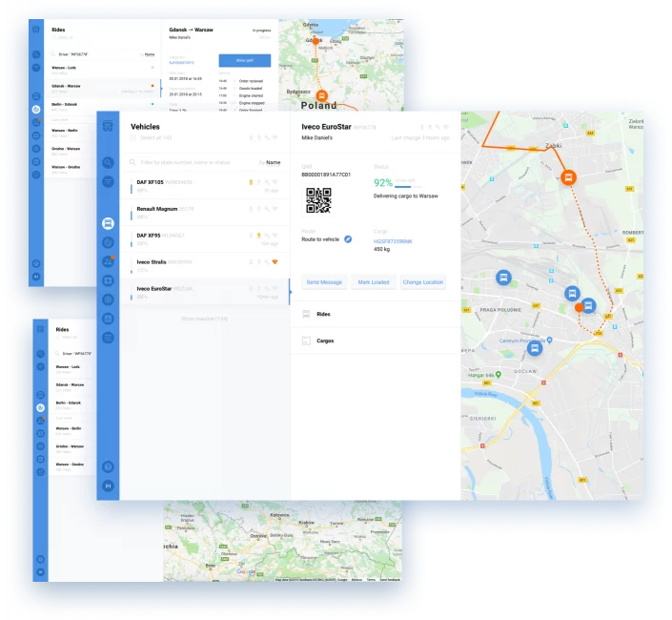
Task: Select Berlin - Gdansk ride in bottom window
Action: [72, 404]
